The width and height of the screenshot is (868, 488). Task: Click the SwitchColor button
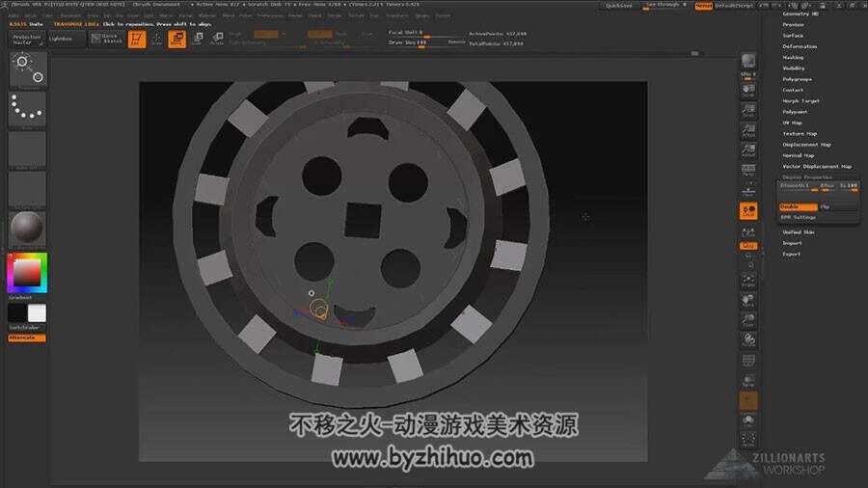pyautogui.click(x=27, y=328)
